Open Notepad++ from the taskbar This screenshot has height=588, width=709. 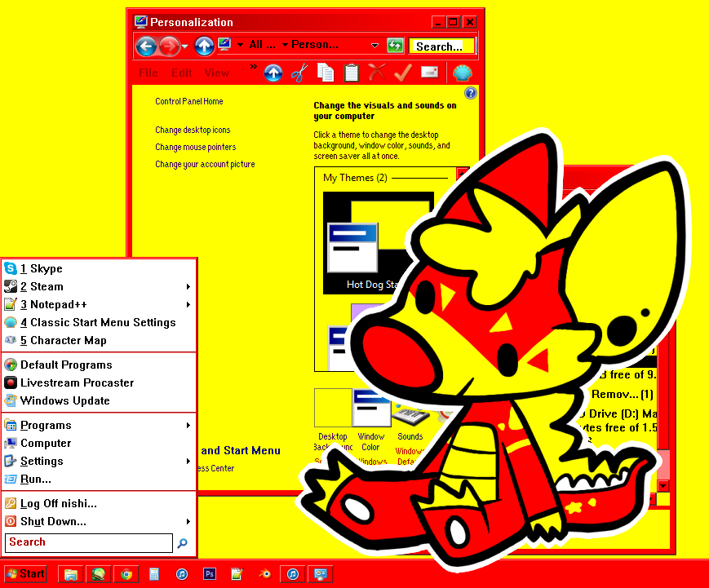pos(237,574)
